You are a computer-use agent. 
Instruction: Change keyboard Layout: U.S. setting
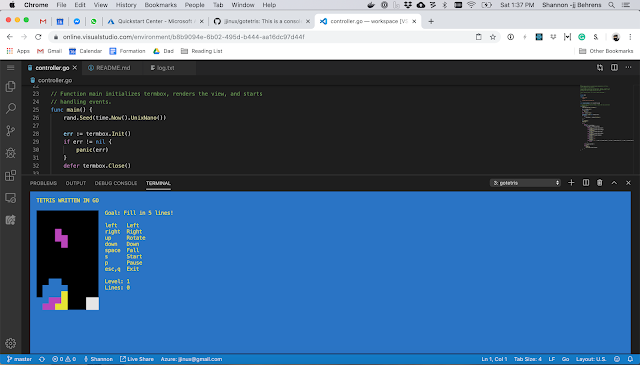(x=591, y=359)
